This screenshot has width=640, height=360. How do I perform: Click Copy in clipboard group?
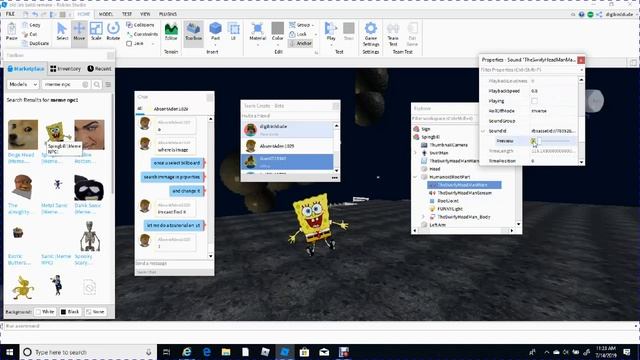(x=31, y=25)
